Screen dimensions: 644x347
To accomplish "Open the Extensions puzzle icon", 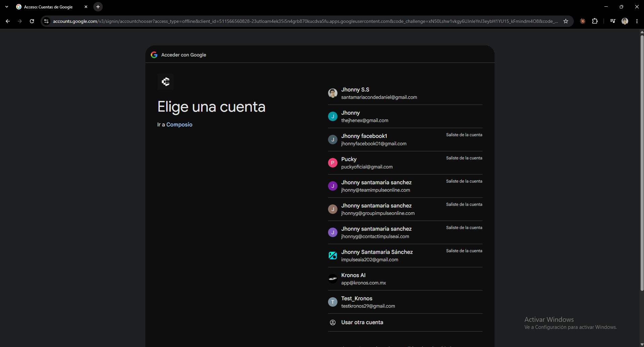I will click(x=595, y=21).
